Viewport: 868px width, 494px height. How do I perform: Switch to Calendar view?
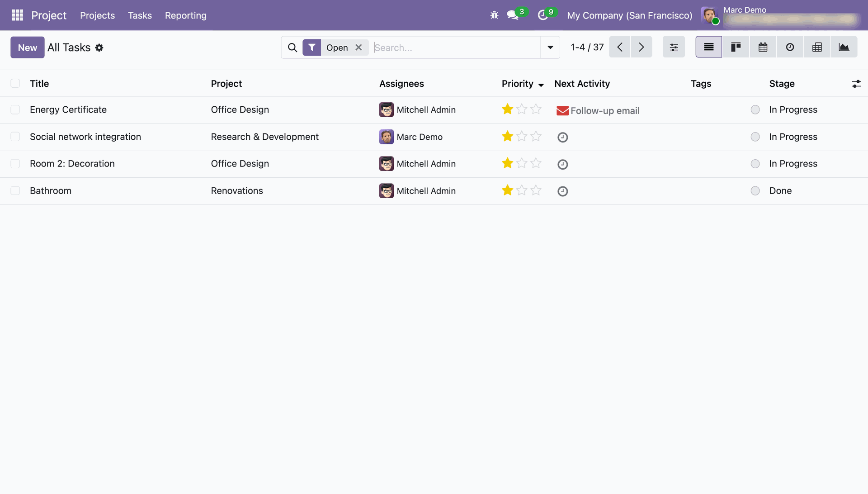tap(763, 47)
